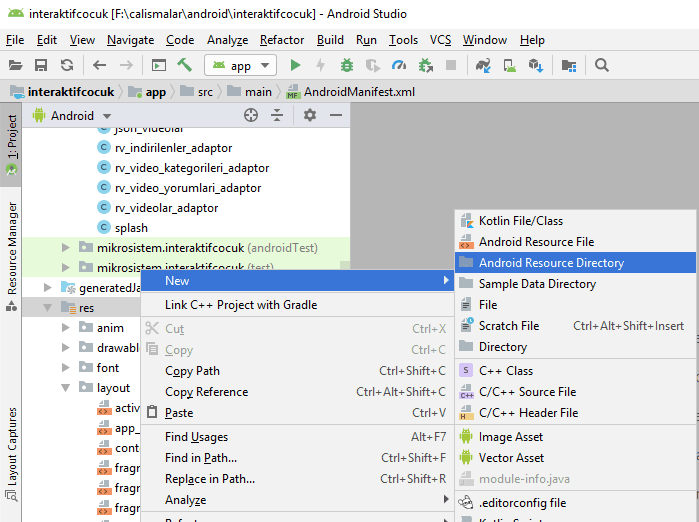Click Copy Path in context menu

pyautogui.click(x=297, y=371)
